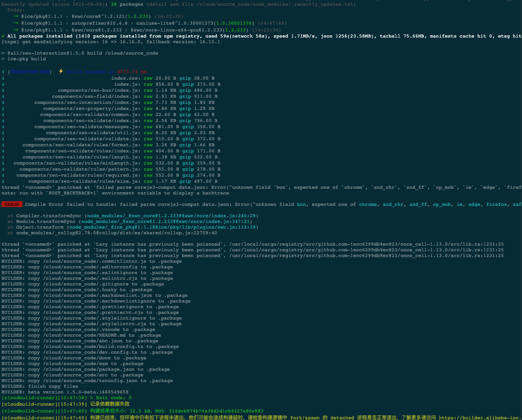
Task: Click the 'plugins/swc.js:112:39' stack trace path
Action: (x=163, y=227)
